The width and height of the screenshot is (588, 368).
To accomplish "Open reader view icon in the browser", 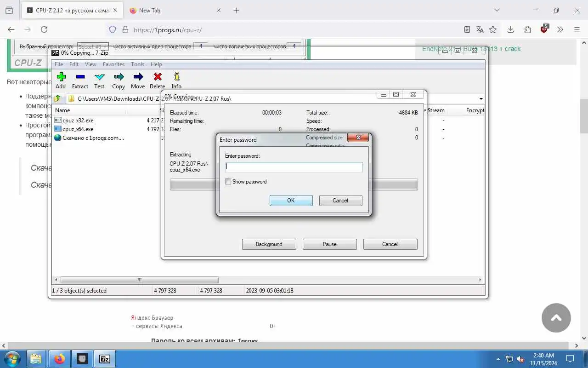I will coord(467,29).
